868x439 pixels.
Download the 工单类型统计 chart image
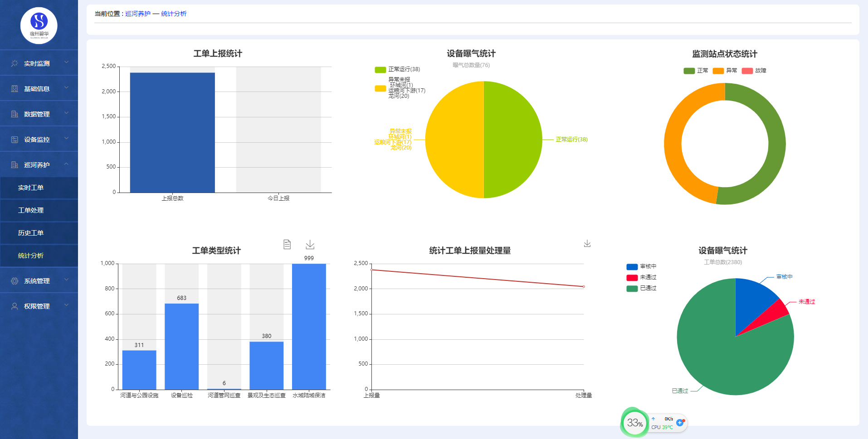click(x=310, y=245)
